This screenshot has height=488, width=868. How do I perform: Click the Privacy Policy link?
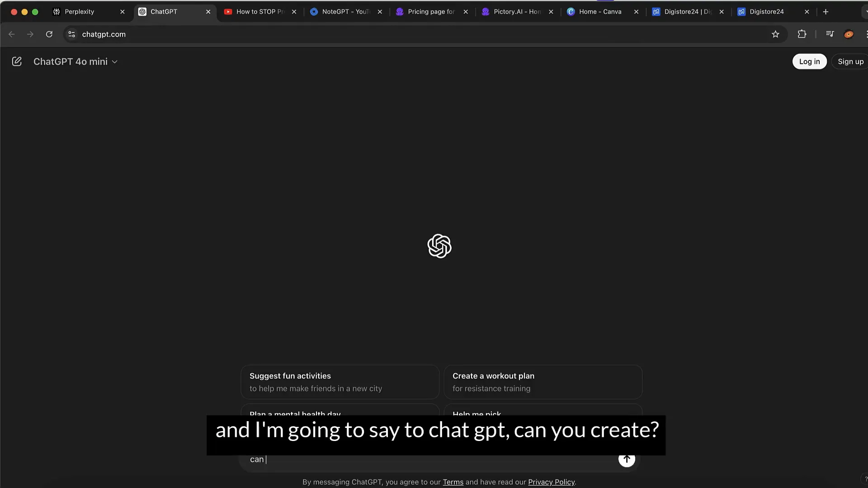pos(551,481)
